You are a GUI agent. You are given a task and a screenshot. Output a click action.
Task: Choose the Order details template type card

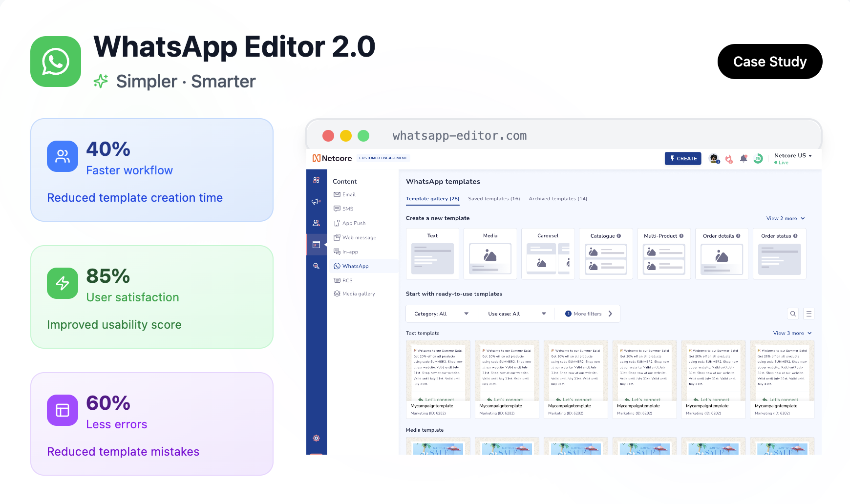coord(722,254)
